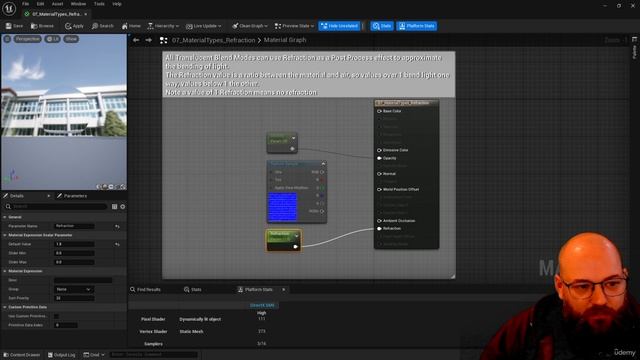Collapse the Custom Primitive Data section
The height and width of the screenshot is (360, 640).
click(5, 307)
